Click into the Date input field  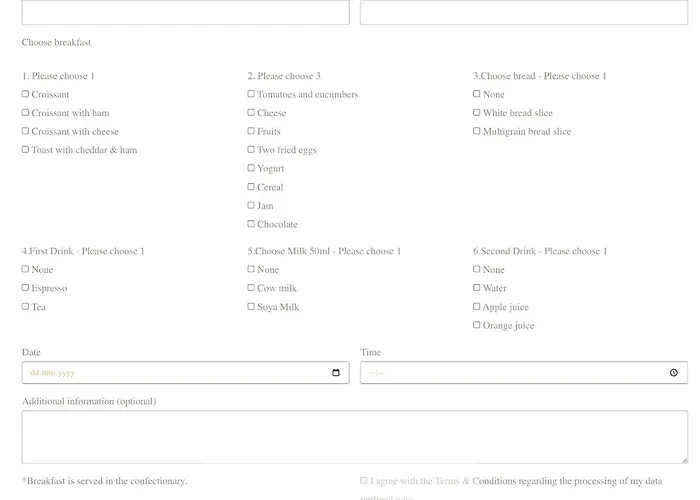click(x=150, y=373)
